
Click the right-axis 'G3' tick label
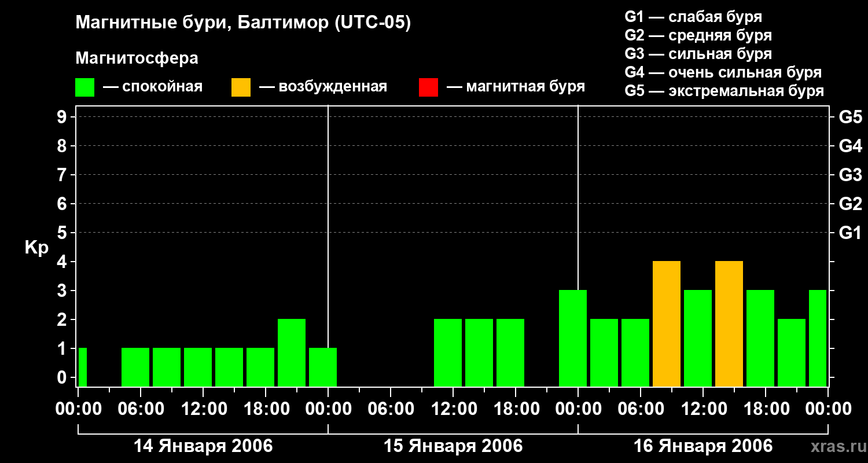coord(850,175)
